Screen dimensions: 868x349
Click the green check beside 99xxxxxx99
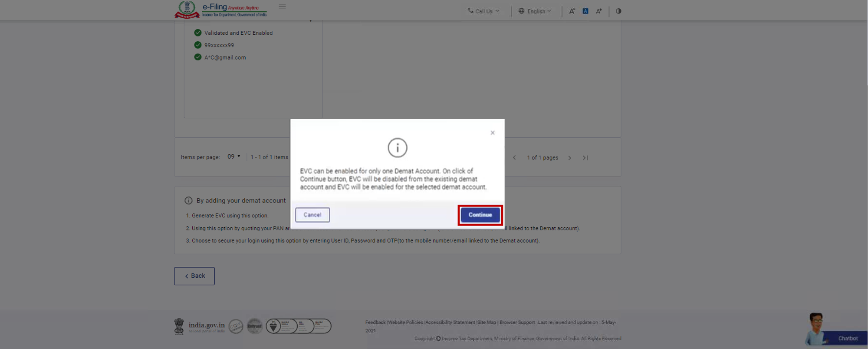tap(198, 45)
